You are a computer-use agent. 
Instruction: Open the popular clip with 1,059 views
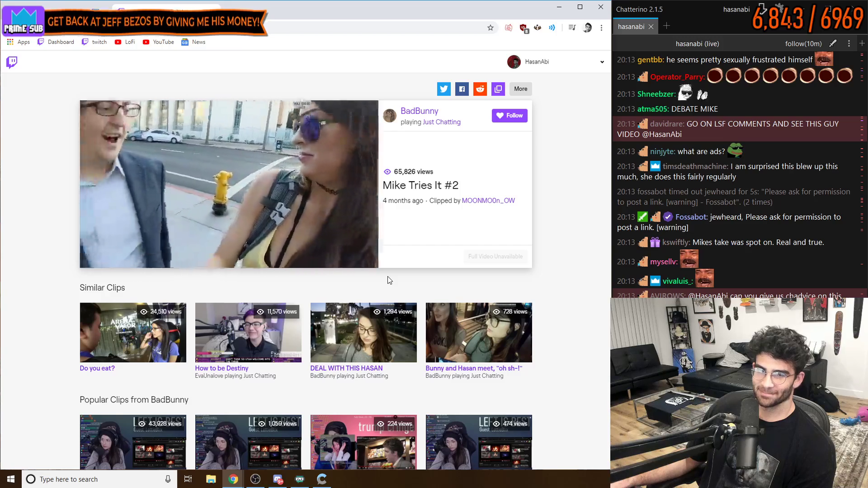pyautogui.click(x=248, y=442)
